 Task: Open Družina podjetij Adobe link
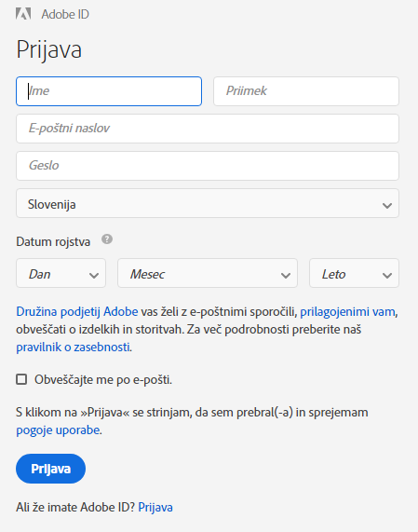[77, 311]
